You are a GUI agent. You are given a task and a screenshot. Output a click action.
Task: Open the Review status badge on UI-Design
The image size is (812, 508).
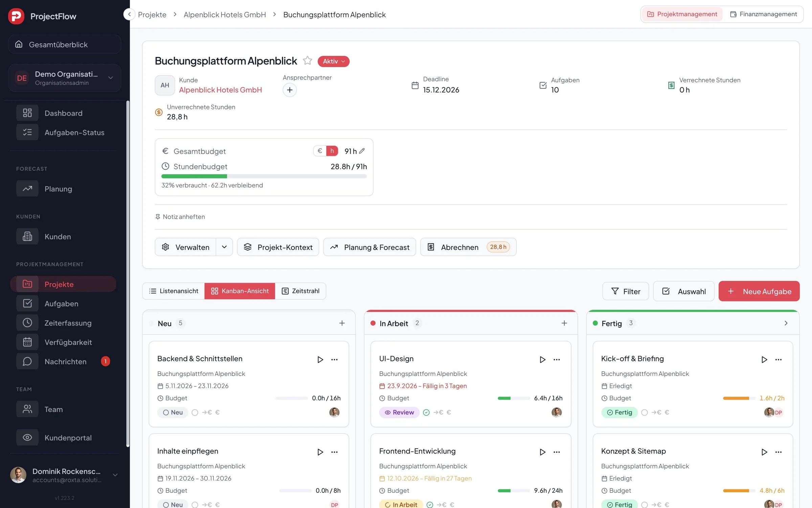(399, 412)
